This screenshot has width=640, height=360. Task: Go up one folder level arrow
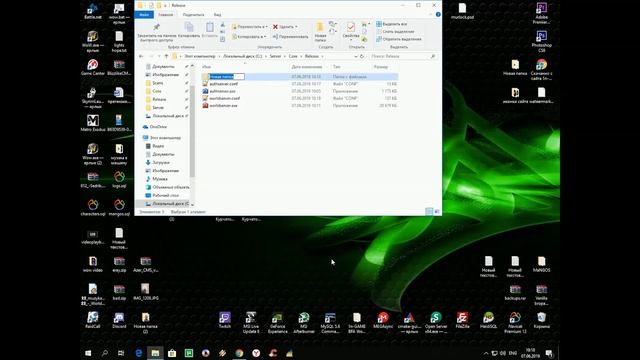166,56
